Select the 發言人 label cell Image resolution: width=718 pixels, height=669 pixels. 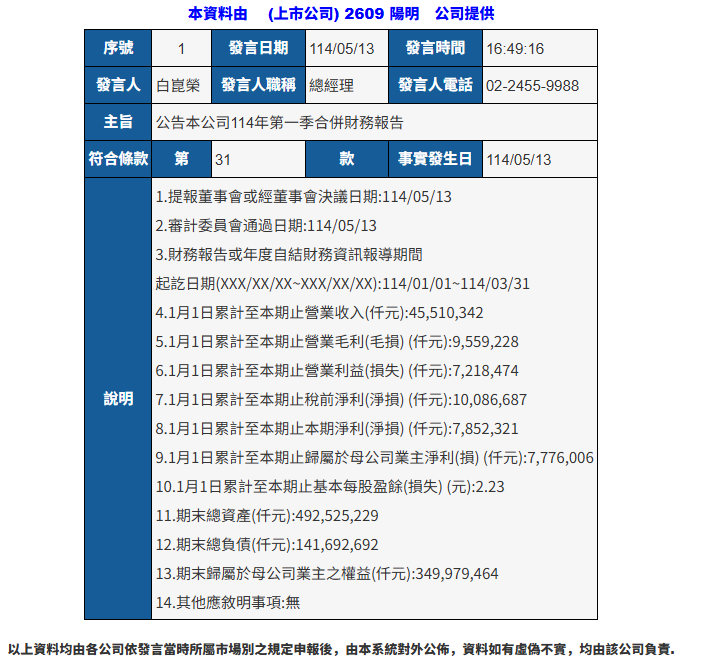tap(118, 85)
